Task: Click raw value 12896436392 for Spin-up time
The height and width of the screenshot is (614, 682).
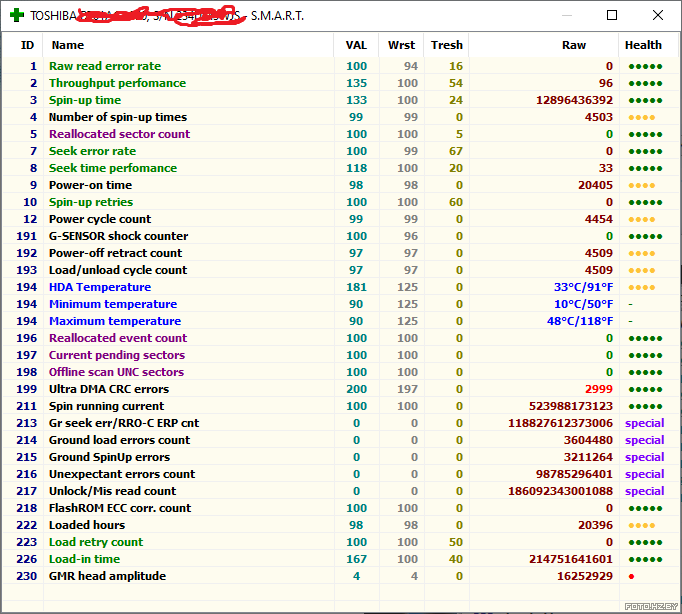Action: point(574,100)
